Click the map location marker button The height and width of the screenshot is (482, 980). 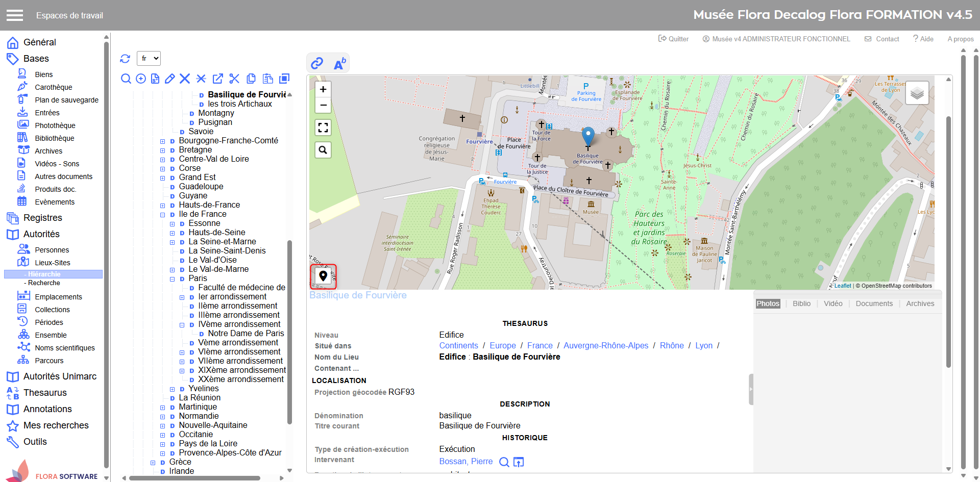(x=323, y=276)
